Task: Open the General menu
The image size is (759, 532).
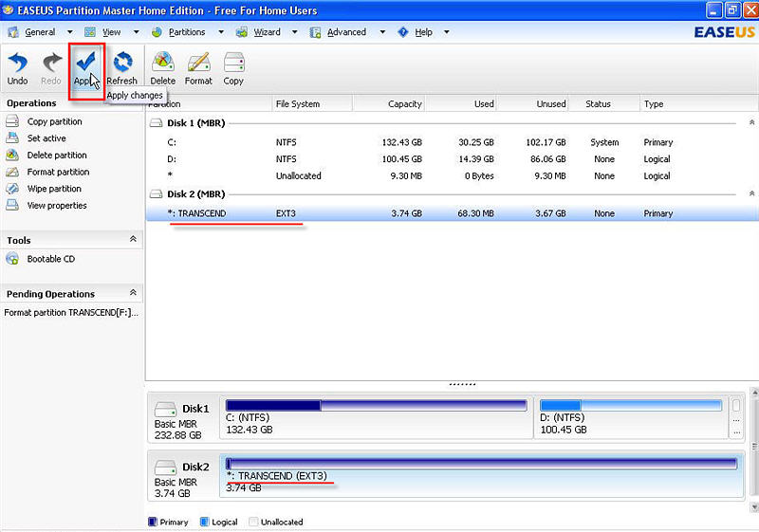Action: tap(40, 32)
